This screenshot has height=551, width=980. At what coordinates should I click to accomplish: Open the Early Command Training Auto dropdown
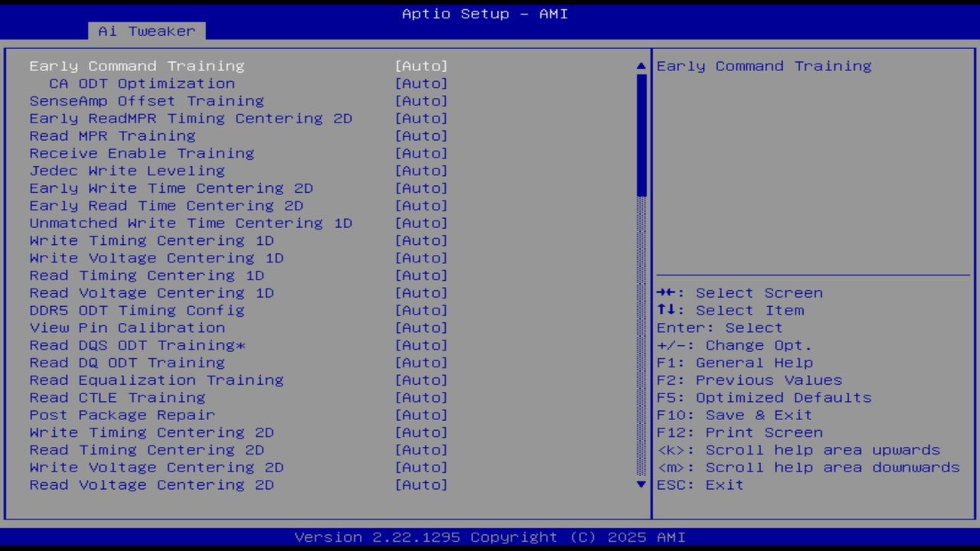[x=421, y=66]
